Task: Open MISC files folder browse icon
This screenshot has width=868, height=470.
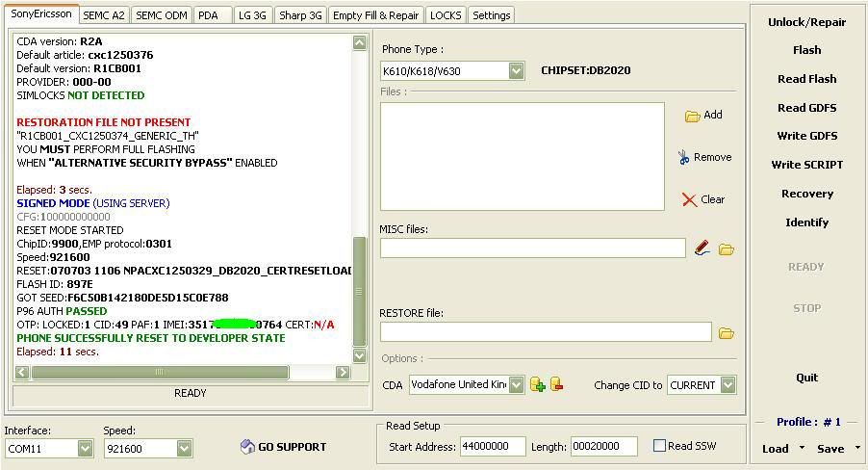Action: click(727, 249)
